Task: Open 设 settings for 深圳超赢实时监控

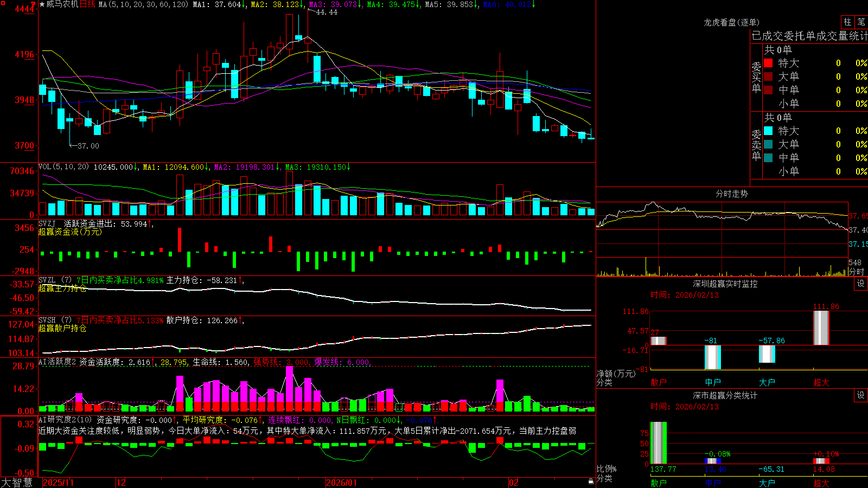Action: [x=861, y=284]
